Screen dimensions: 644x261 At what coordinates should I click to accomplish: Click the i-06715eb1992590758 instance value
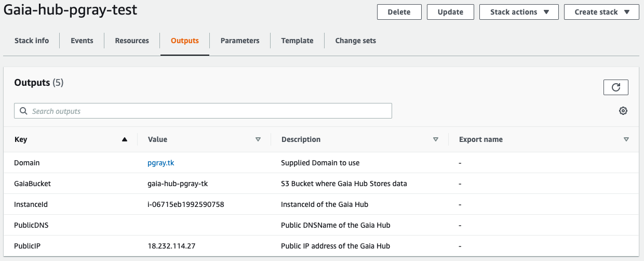186,204
